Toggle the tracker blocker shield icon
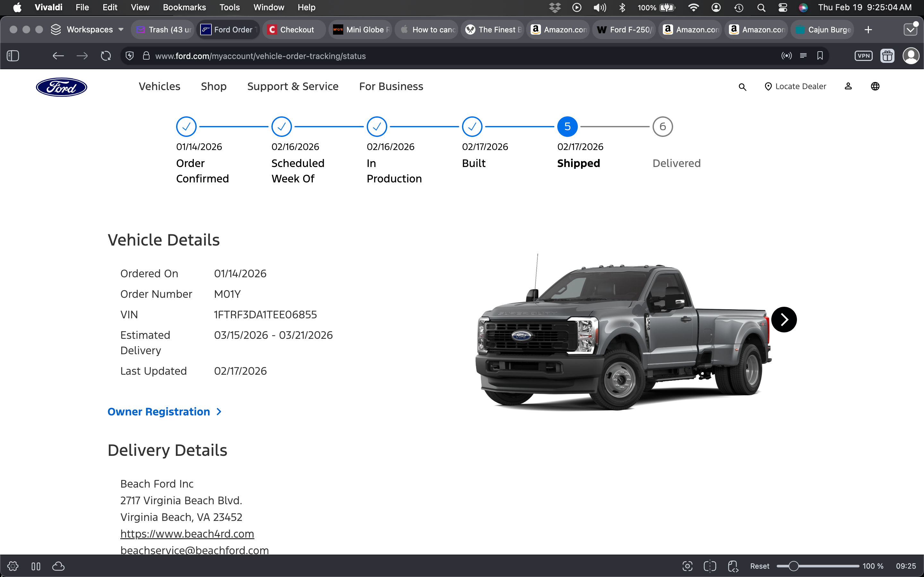Image resolution: width=924 pixels, height=577 pixels. coord(130,56)
